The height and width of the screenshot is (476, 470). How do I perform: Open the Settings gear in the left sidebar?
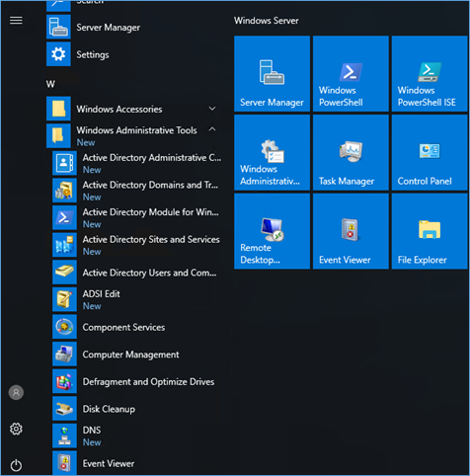(16, 429)
